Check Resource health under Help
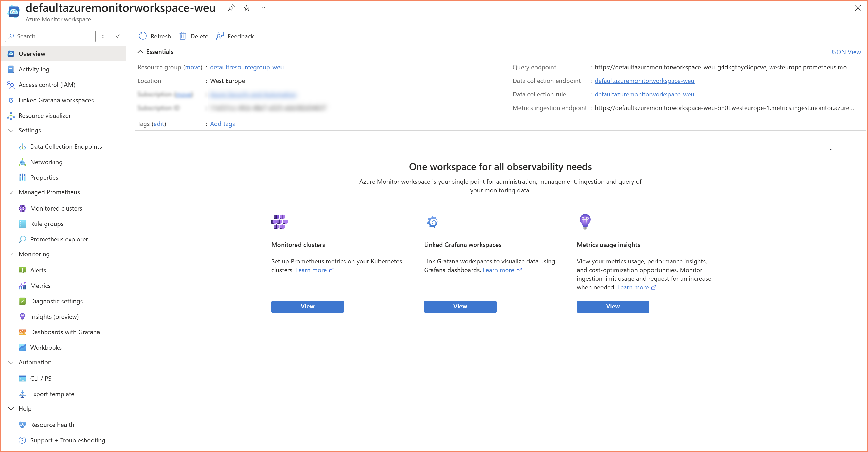The image size is (868, 452). (52, 425)
